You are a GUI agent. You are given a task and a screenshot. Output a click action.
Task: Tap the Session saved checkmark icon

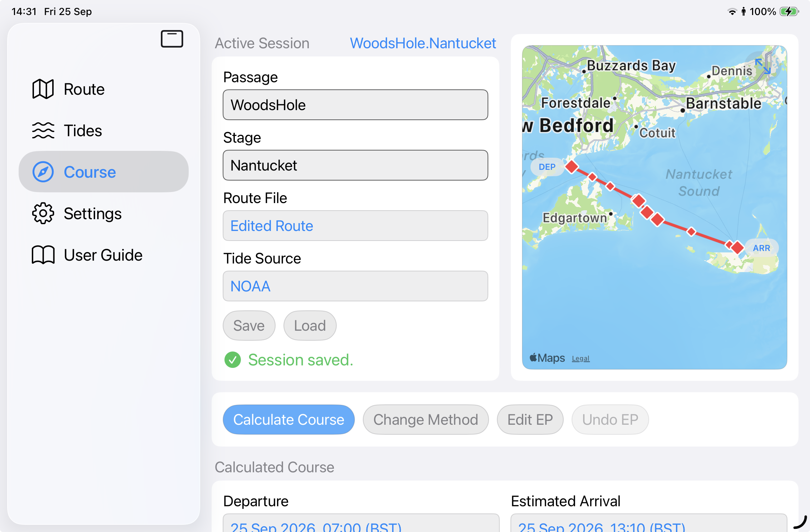[233, 360]
